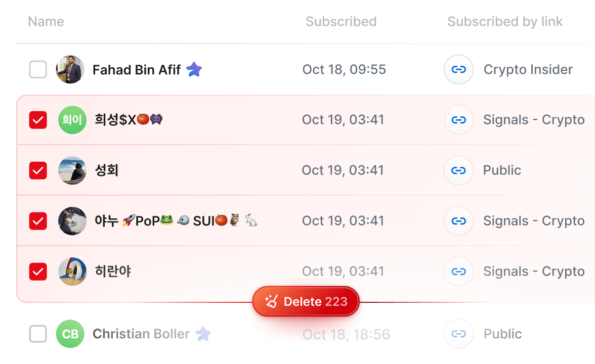Click the link icon next to Christian Boller's Public label
Screen dimensions: 595x364
[458, 334]
